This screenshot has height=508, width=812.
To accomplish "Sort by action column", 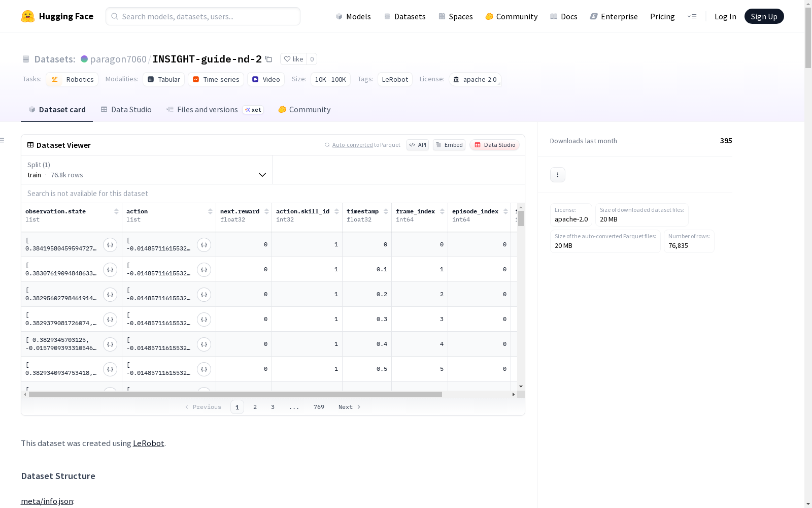I will click(210, 211).
